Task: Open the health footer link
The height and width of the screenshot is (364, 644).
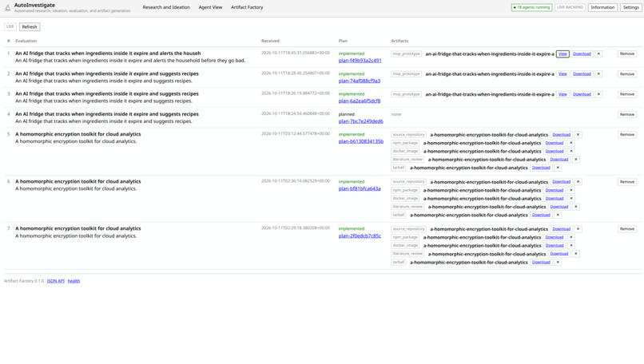Action: [x=74, y=281]
